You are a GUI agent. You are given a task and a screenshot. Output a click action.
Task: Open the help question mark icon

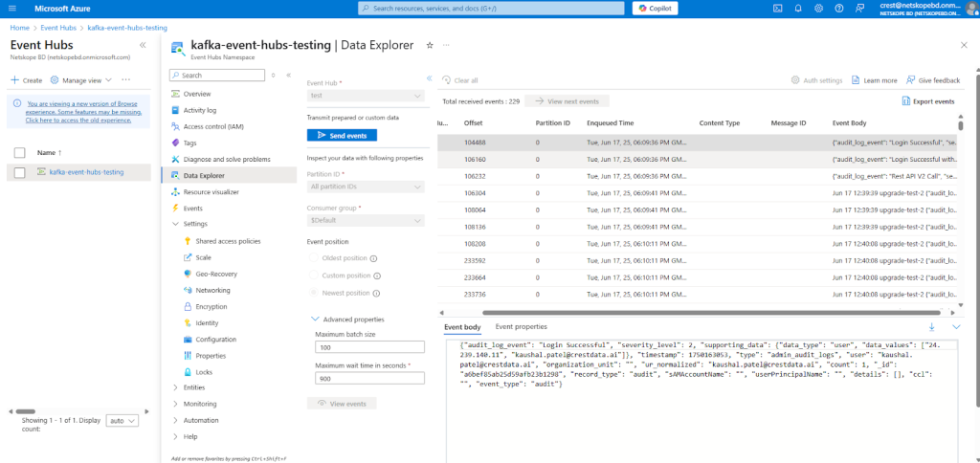tap(839, 8)
